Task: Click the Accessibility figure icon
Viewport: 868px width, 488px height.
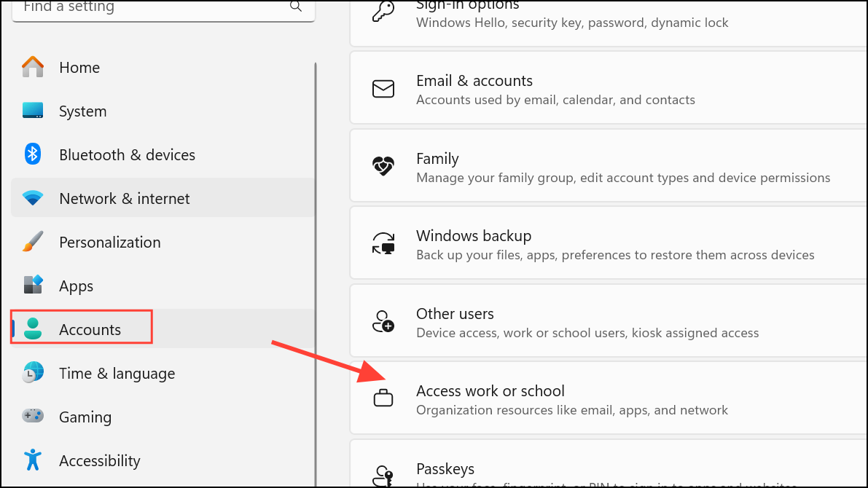Action: pos(33,459)
